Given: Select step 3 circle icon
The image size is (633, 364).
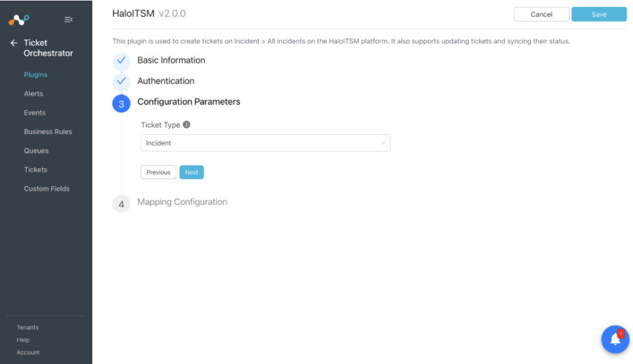Looking at the screenshot, I should (x=121, y=104).
